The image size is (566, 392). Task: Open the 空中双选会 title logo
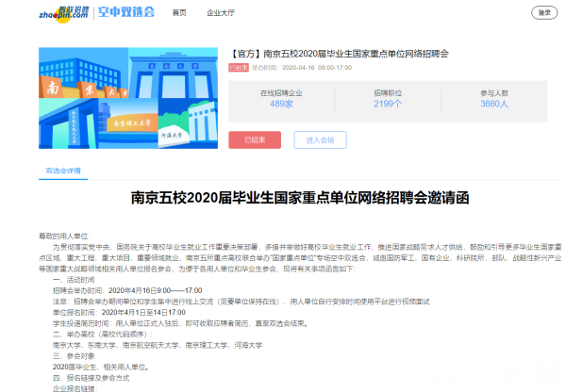126,12
